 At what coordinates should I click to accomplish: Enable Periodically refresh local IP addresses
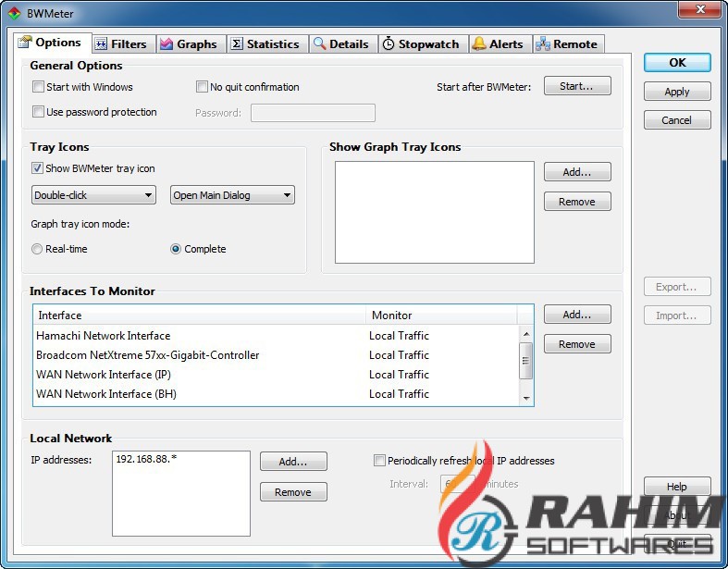click(379, 461)
